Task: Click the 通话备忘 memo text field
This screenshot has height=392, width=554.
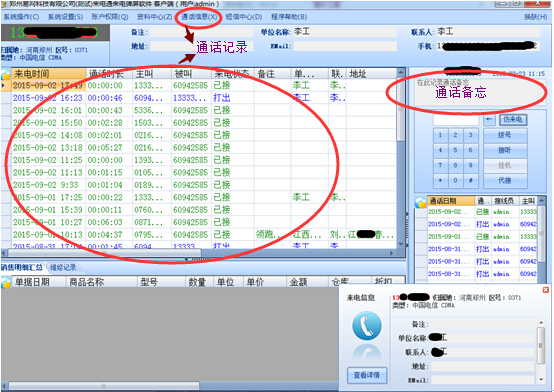Action: pos(479,92)
